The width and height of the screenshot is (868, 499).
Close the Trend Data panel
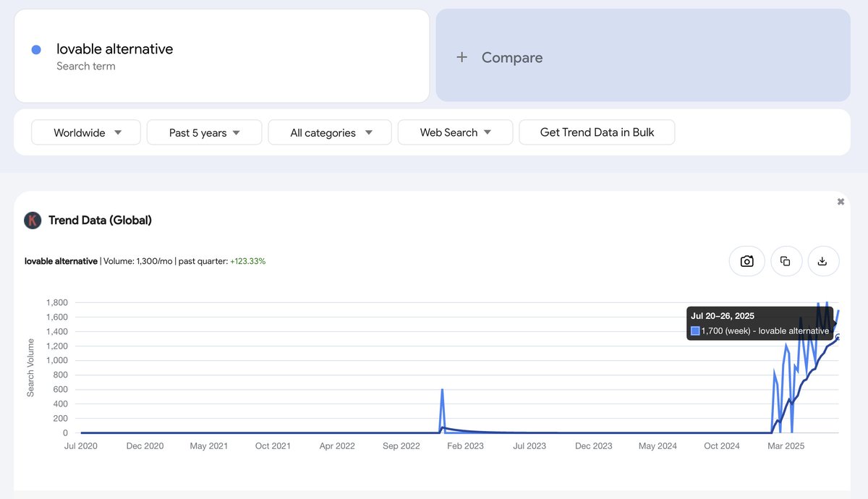(841, 202)
